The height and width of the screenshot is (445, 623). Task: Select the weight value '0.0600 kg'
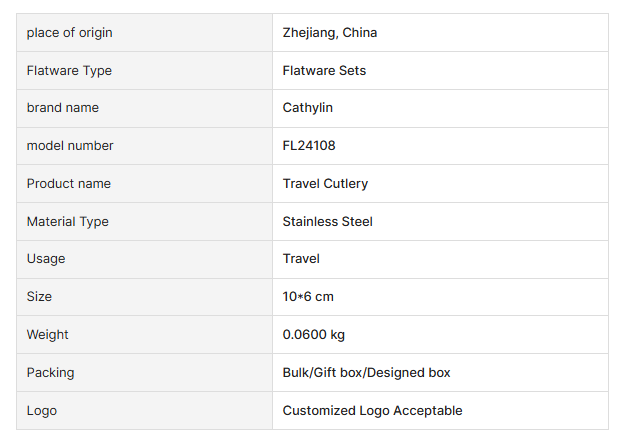click(x=314, y=335)
